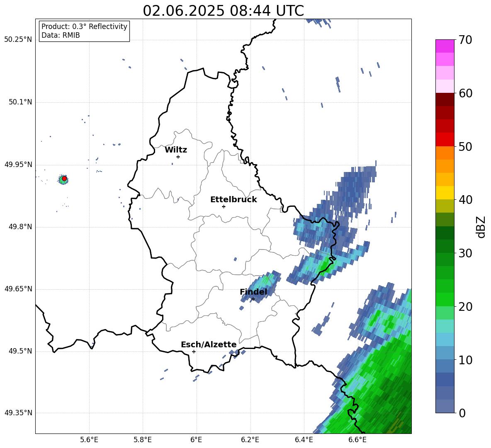Click the 5.8°E longitude label

(x=143, y=440)
